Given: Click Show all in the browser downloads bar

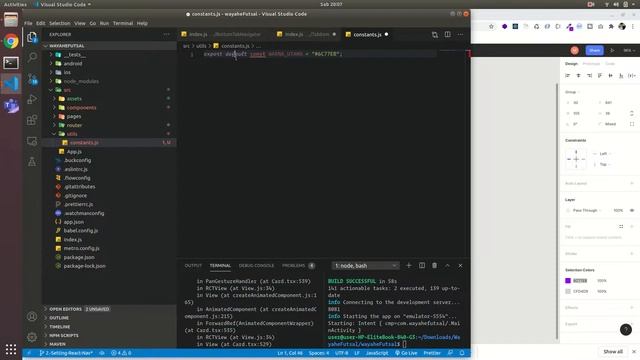Looking at the screenshot, I should [613, 351].
